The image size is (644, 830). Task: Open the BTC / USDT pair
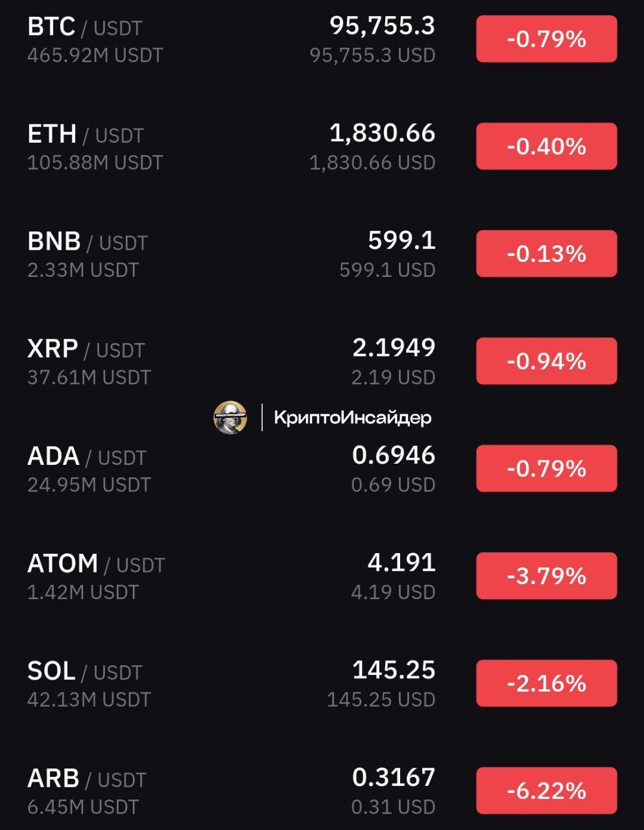tap(322, 40)
